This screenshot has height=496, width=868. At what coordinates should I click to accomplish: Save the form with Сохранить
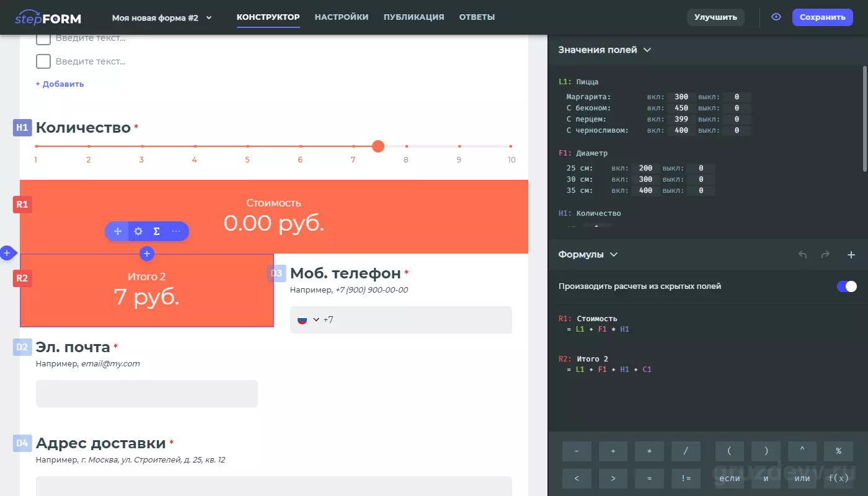coord(822,17)
